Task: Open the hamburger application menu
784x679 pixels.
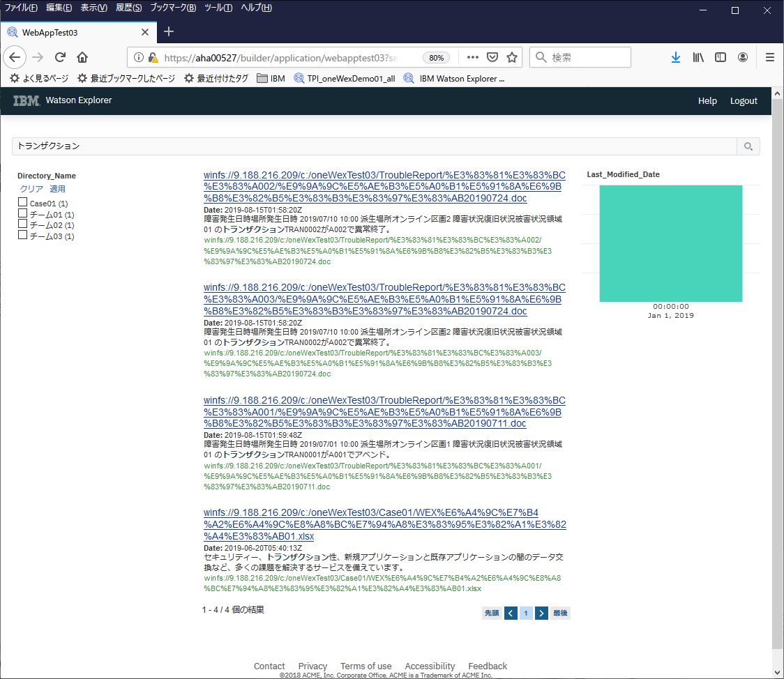Action: [770, 57]
